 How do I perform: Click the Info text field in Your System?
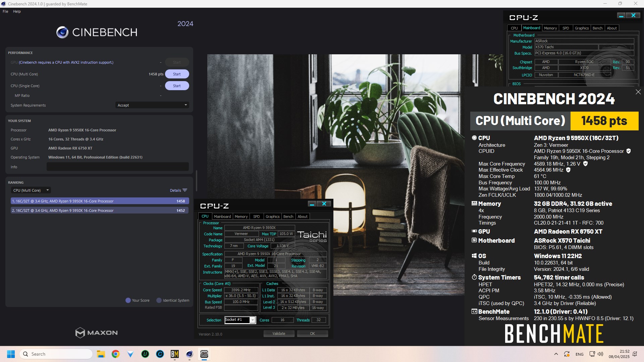coord(118,167)
